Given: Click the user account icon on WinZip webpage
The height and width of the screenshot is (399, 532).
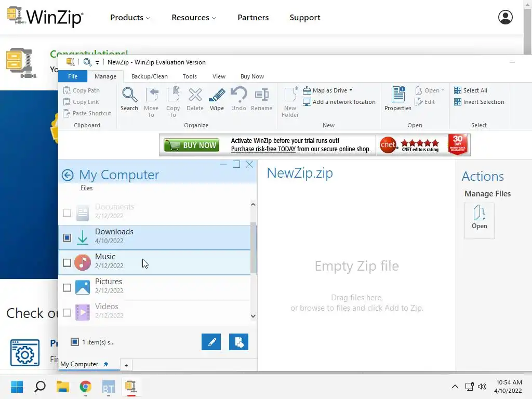Looking at the screenshot, I should tap(505, 17).
